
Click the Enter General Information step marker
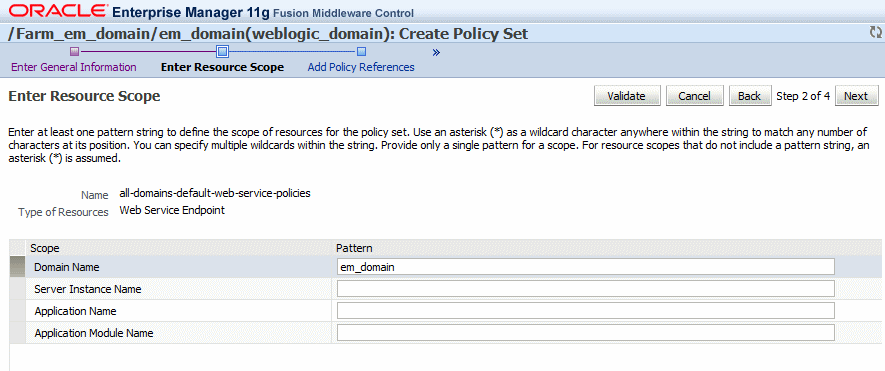[74, 52]
